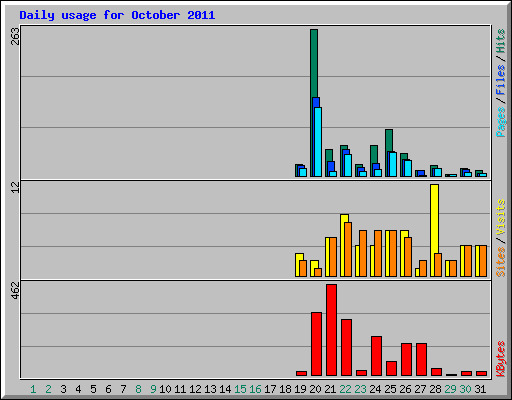This screenshot has height=400, width=512.
Task: Click the orange sites bar for day 31
Action: pyautogui.click(x=483, y=261)
